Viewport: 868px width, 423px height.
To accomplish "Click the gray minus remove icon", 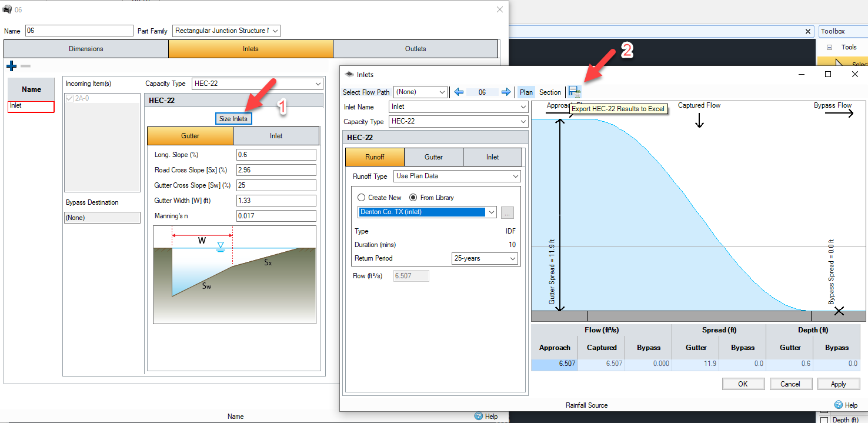I will tap(25, 66).
